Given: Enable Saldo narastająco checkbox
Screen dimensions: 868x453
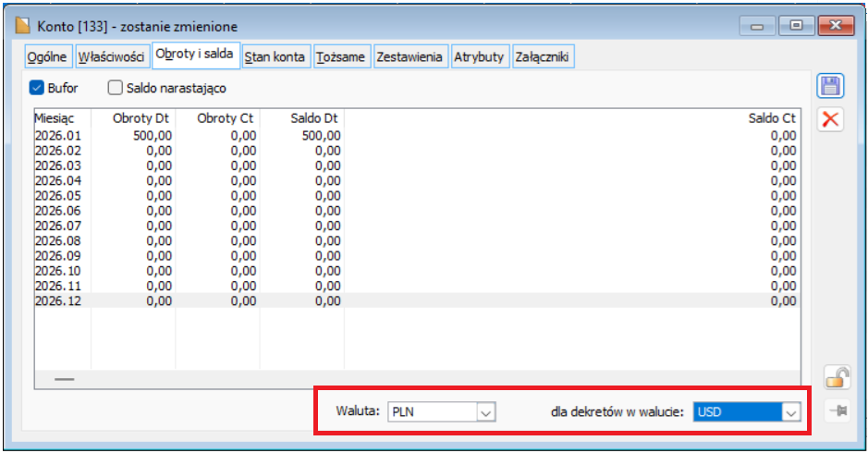Looking at the screenshot, I should 116,89.
